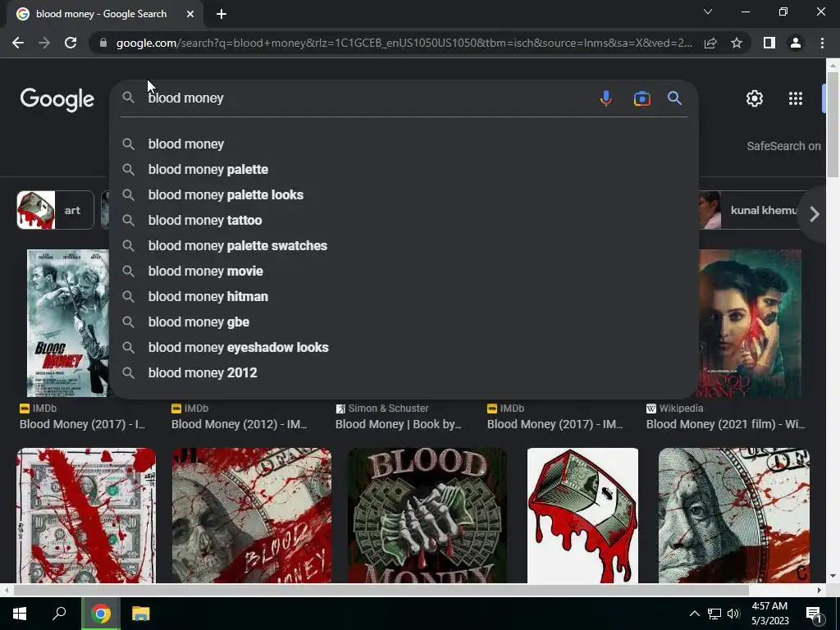Viewport: 840px width, 630px height.
Task: Click Chrome icon in taskbar
Action: 100,614
